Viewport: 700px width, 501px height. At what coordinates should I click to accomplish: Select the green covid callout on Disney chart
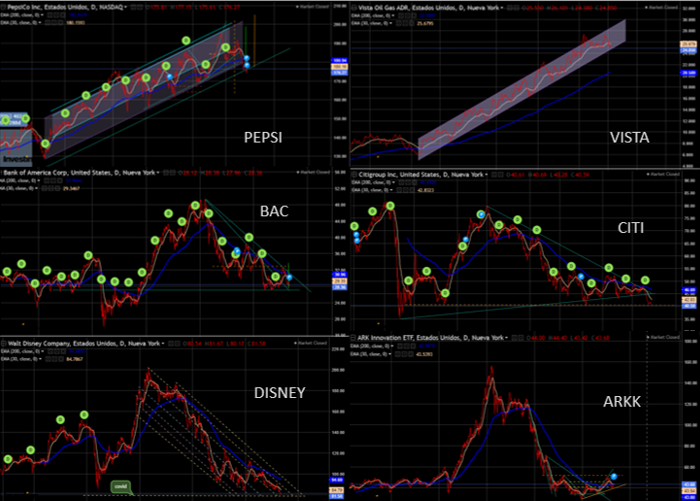click(121, 487)
